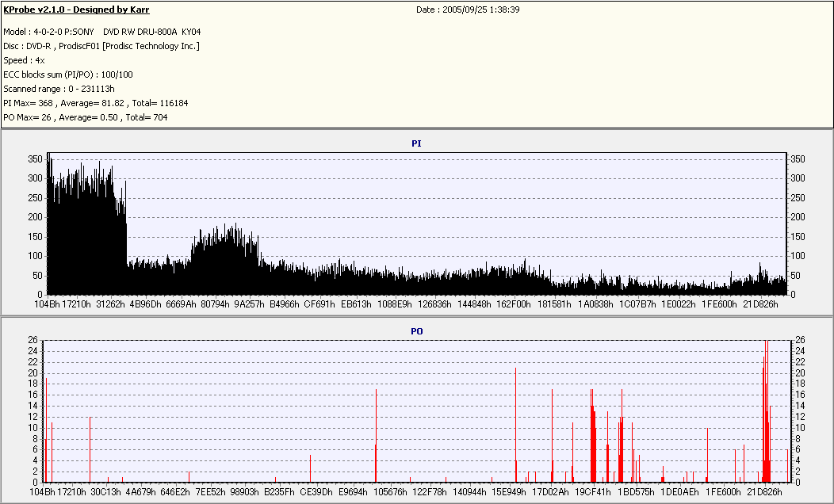
Task: Select 'E9694h' under the PO chart
Action: coord(353,492)
